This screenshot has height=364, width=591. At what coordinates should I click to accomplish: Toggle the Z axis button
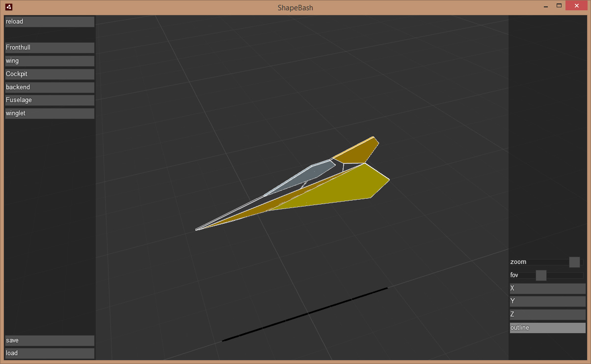click(x=547, y=314)
